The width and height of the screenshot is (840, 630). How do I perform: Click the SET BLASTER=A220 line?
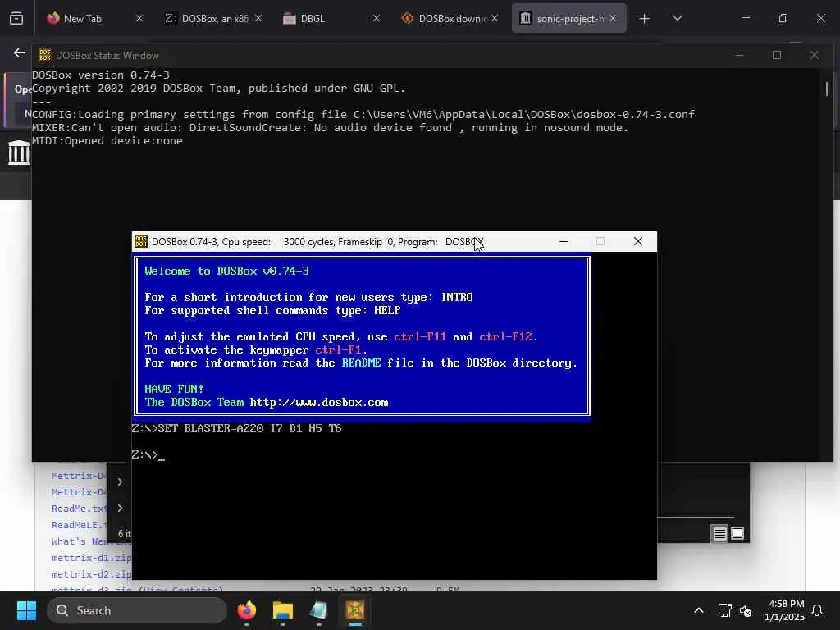tap(236, 428)
